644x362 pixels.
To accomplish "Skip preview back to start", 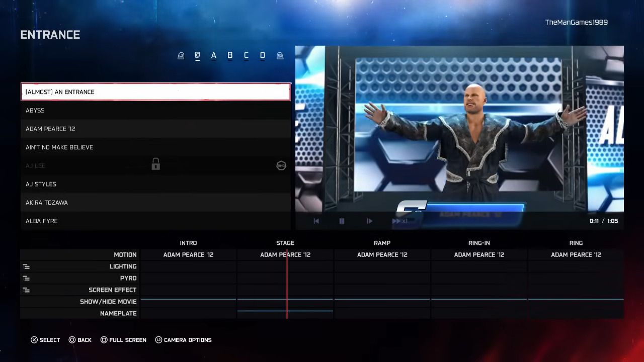I will 316,221.
